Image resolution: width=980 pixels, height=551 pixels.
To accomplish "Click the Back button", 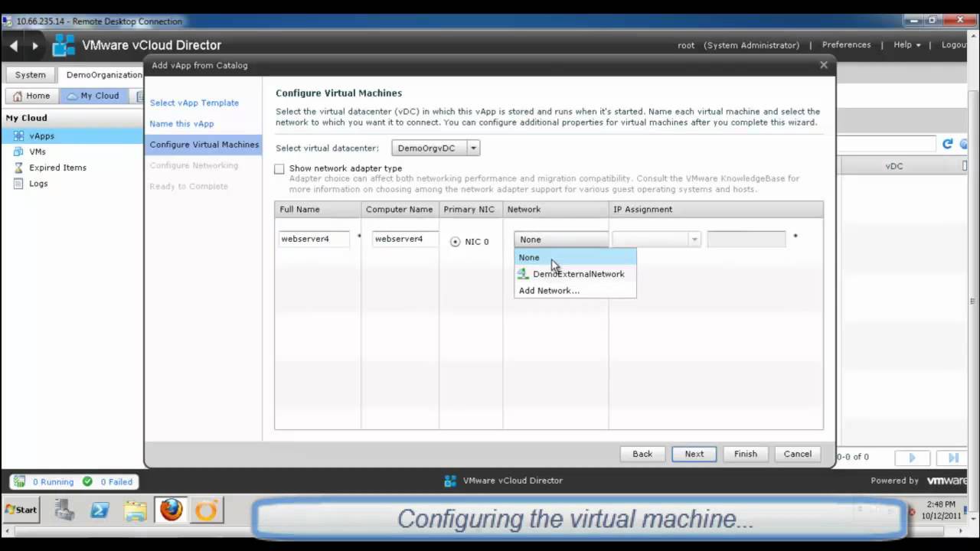I will [x=642, y=454].
